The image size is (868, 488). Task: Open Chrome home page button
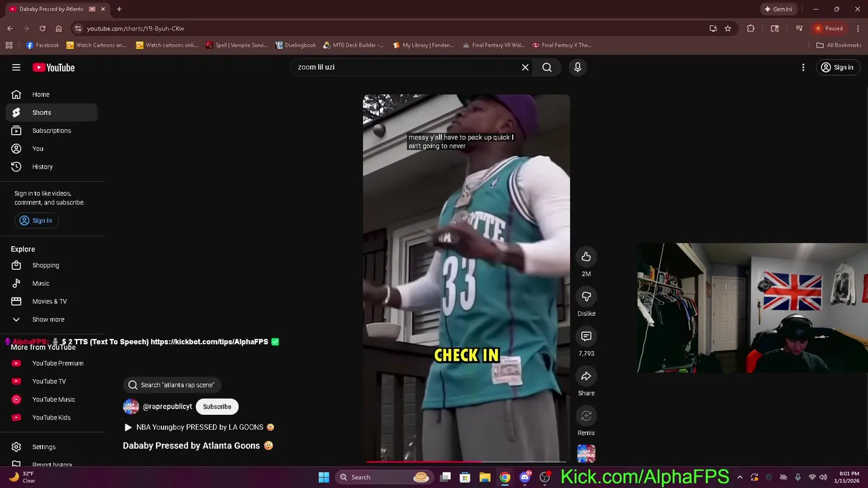[x=58, y=28]
